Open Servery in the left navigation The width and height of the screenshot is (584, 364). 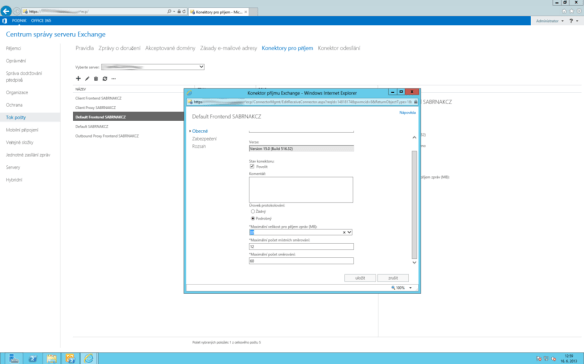13,167
